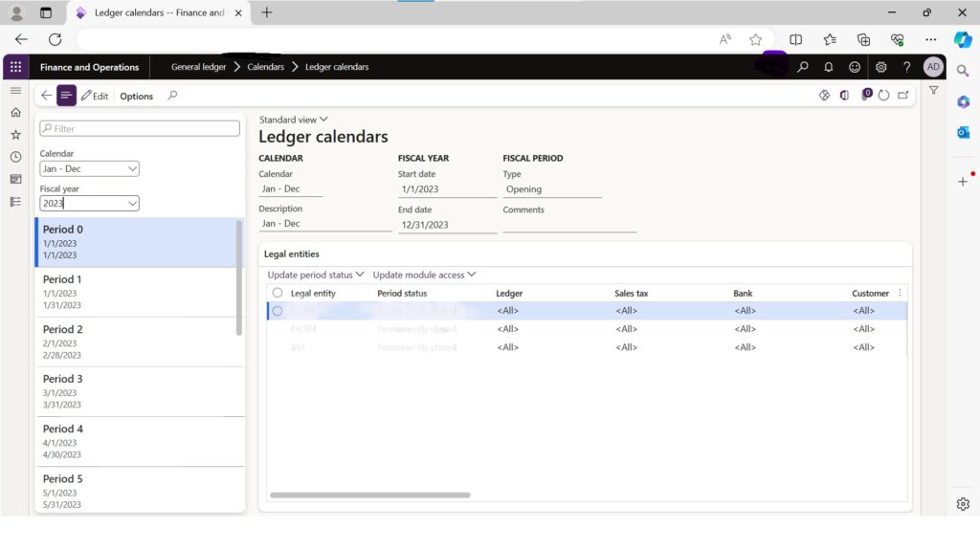Select Period 5 in the list
980x551 pixels.
point(140,491)
